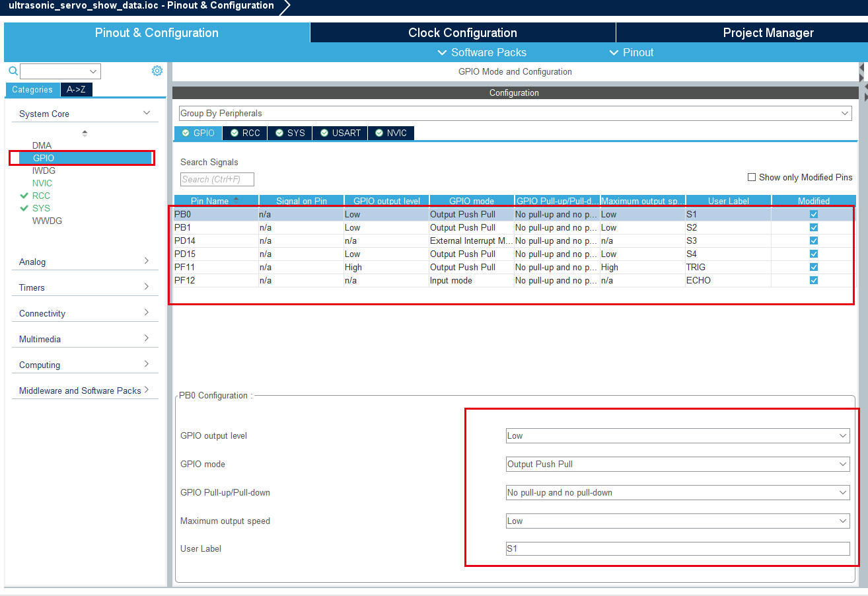
Task: Click the green check icon beside RCC
Action: tap(24, 196)
